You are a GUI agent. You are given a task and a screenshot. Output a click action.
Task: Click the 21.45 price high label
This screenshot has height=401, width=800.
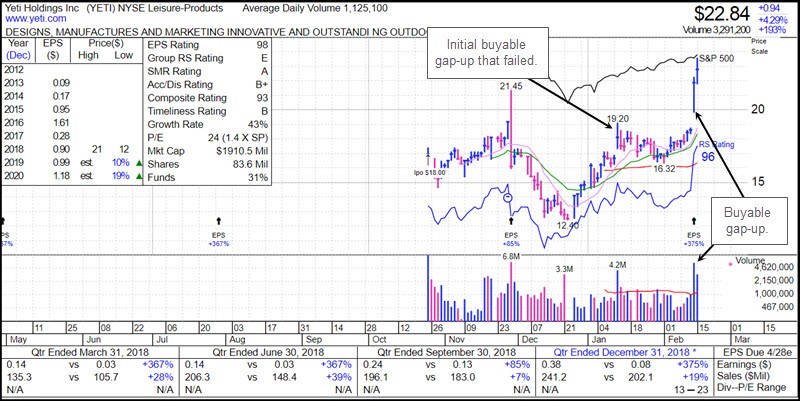(511, 87)
